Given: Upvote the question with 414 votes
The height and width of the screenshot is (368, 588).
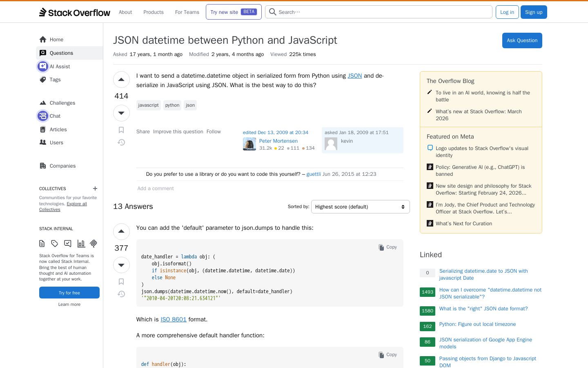Looking at the screenshot, I should [x=121, y=80].
